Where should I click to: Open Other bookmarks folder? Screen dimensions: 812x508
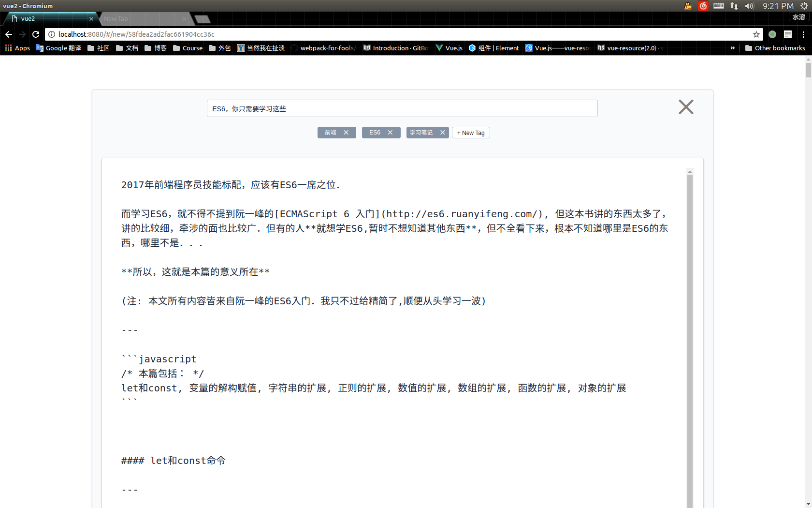775,48
